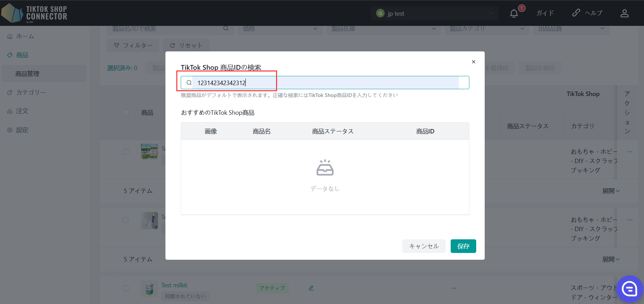Open the notification bell

514,13
